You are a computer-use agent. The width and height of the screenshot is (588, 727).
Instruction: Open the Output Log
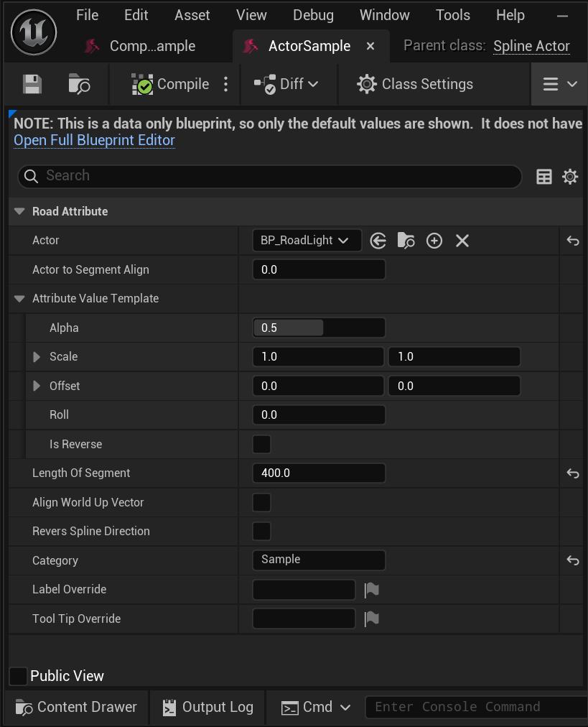[207, 707]
